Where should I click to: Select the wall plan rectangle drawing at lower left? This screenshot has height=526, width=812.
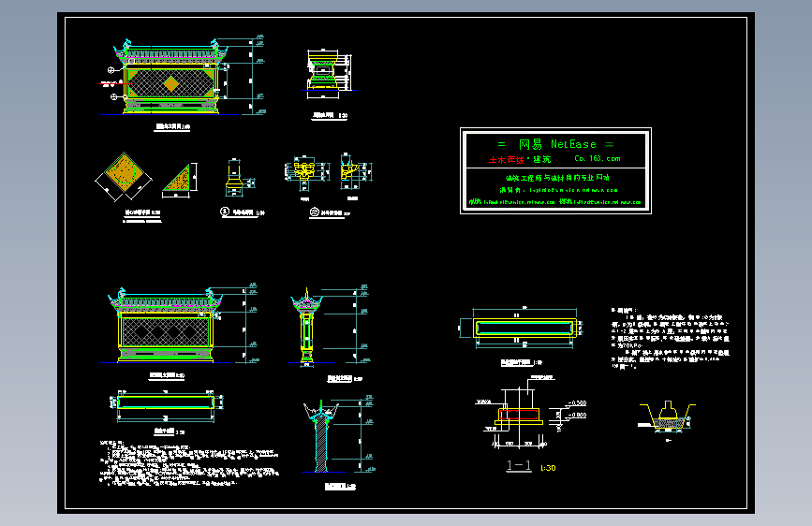[166, 402]
